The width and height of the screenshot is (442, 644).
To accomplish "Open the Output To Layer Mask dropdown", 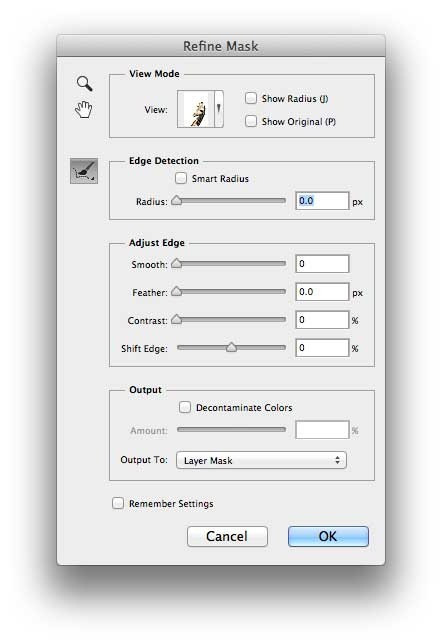I will pos(261,460).
